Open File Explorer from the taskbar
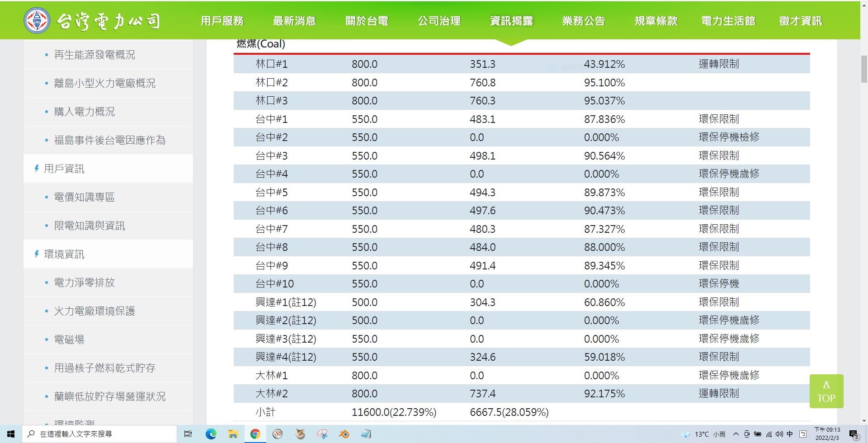The width and height of the screenshot is (868, 443). [233, 434]
